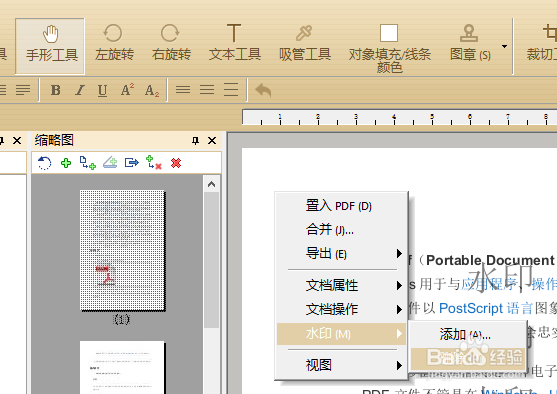
Task: Choose 置入 PDF (D) menu item
Action: point(341,206)
